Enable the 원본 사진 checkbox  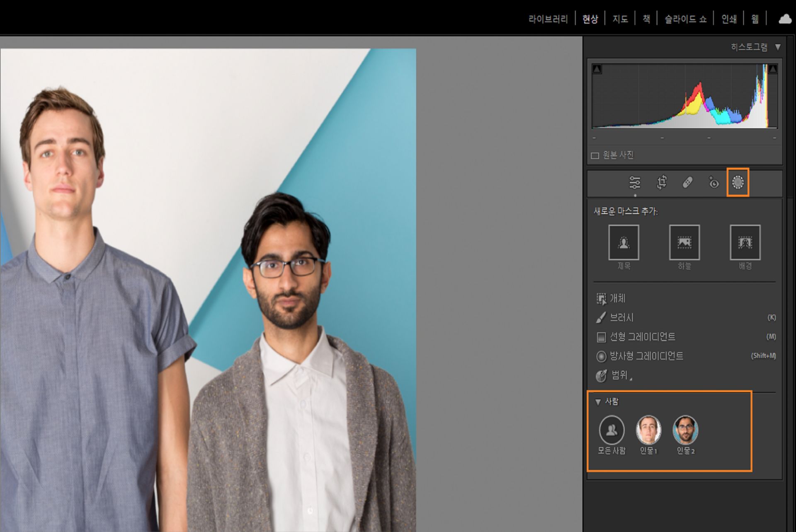point(595,156)
